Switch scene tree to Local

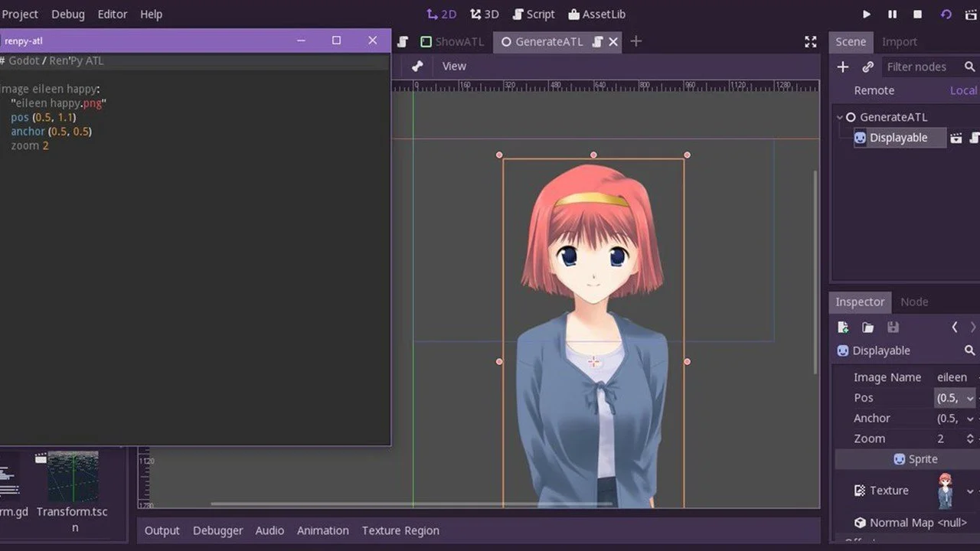click(x=964, y=90)
